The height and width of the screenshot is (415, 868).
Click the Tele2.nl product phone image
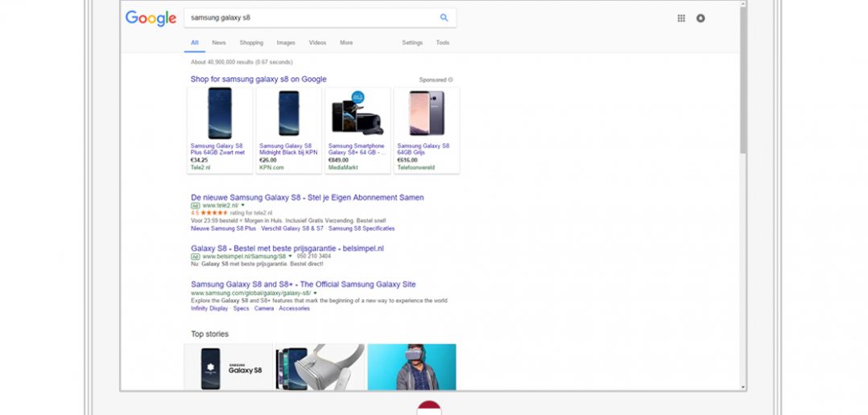[x=220, y=113]
